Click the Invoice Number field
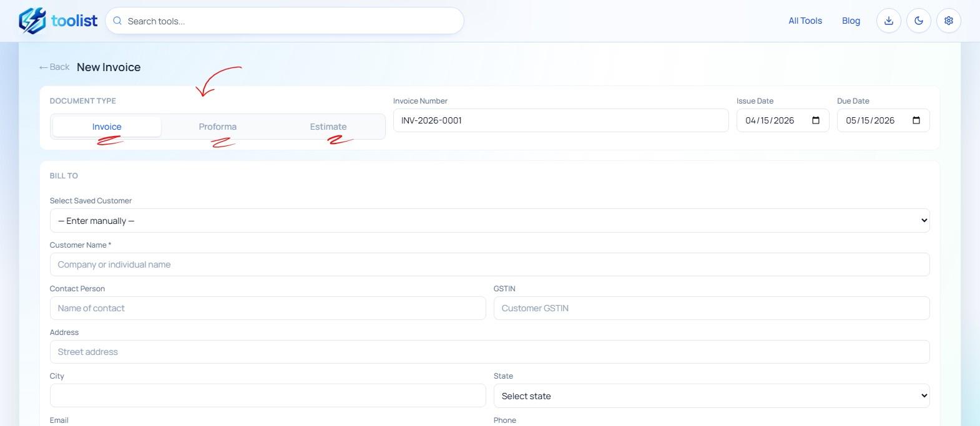Screen dimensions: 980x426 (561, 120)
